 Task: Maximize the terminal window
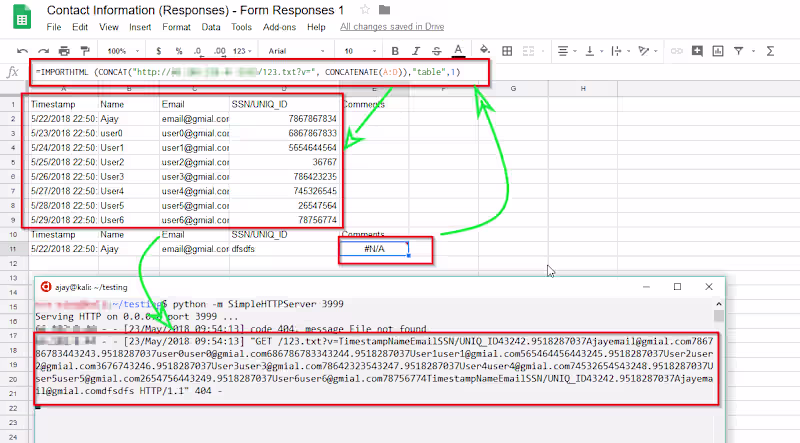coord(678,287)
